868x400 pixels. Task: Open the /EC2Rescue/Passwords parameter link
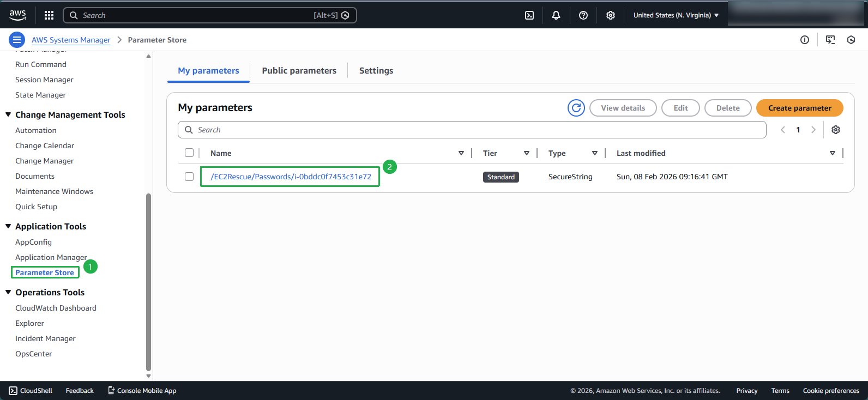[291, 177]
